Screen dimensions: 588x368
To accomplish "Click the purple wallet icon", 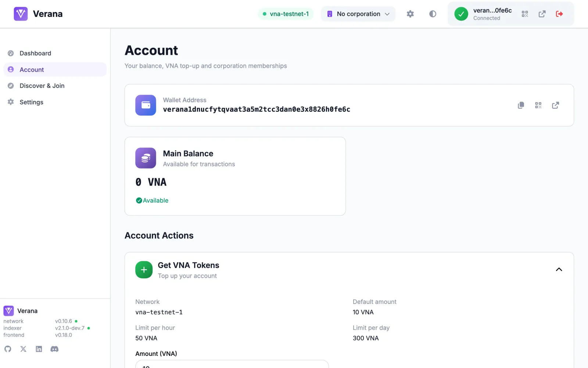I will [146, 105].
